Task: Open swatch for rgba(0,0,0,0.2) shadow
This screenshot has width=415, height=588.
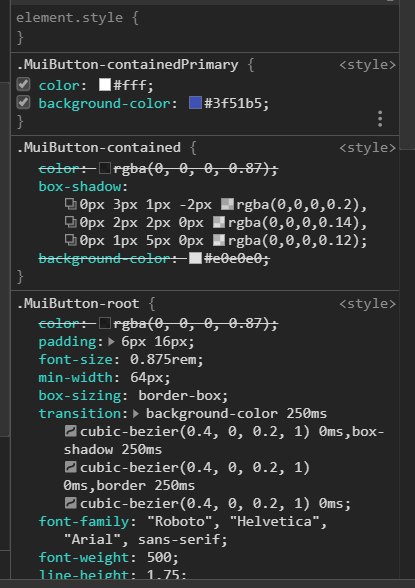Action: pyautogui.click(x=227, y=204)
